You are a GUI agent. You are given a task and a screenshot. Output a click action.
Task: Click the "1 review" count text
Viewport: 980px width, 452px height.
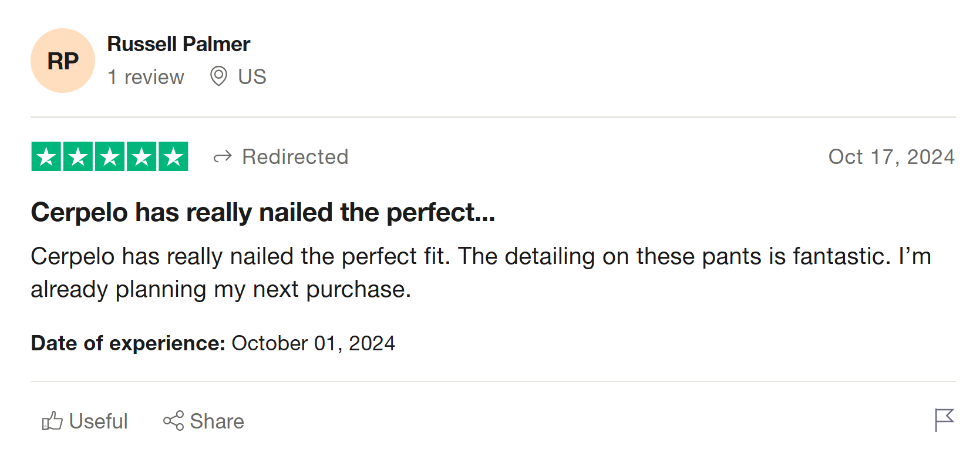pyautogui.click(x=146, y=77)
